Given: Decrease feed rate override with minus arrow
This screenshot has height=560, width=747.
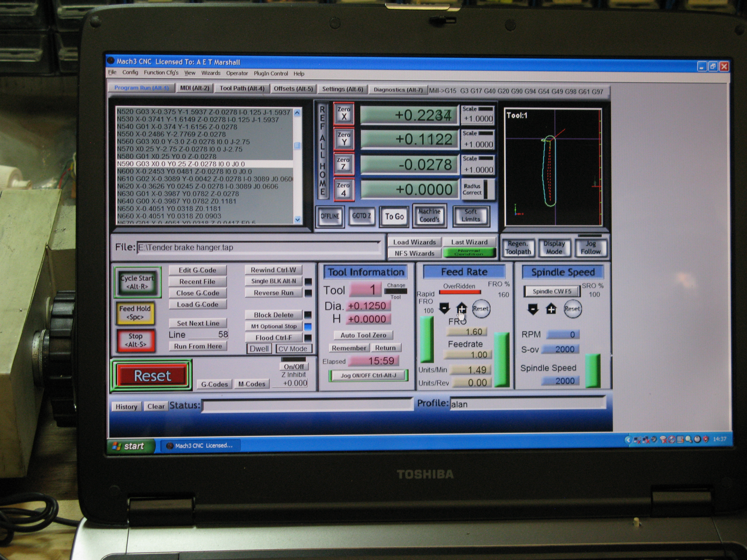Looking at the screenshot, I should (444, 308).
